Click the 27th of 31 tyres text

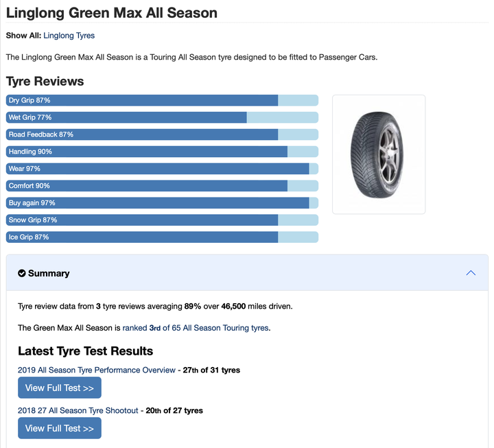(x=211, y=370)
